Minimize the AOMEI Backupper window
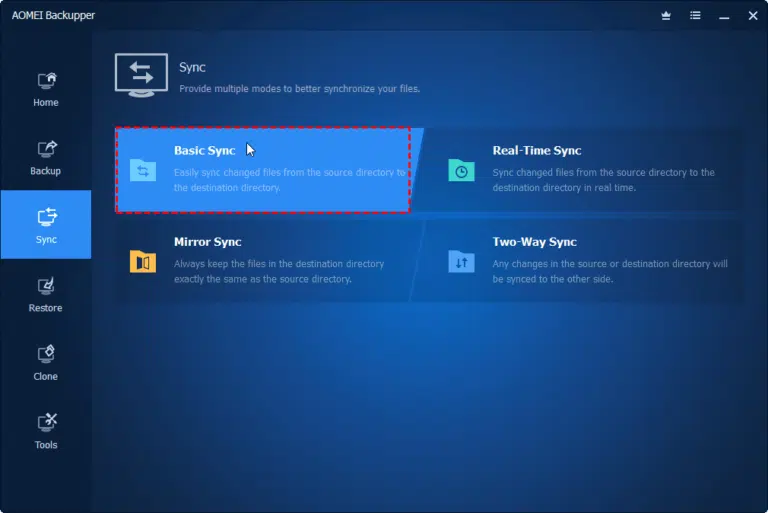Image resolution: width=768 pixels, height=513 pixels. pyautogui.click(x=724, y=16)
